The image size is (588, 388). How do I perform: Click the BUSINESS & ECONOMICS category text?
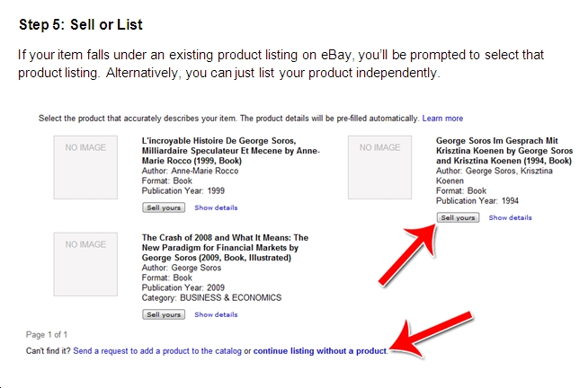(231, 298)
